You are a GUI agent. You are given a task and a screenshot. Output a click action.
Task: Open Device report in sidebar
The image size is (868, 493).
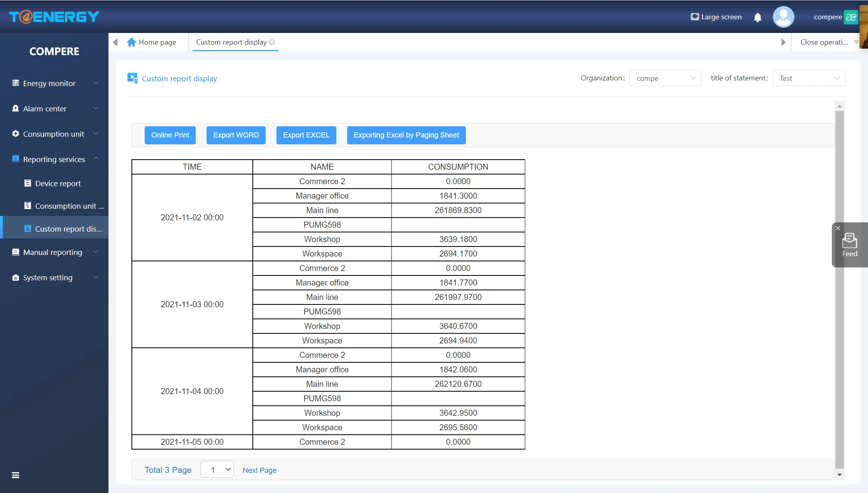point(58,183)
